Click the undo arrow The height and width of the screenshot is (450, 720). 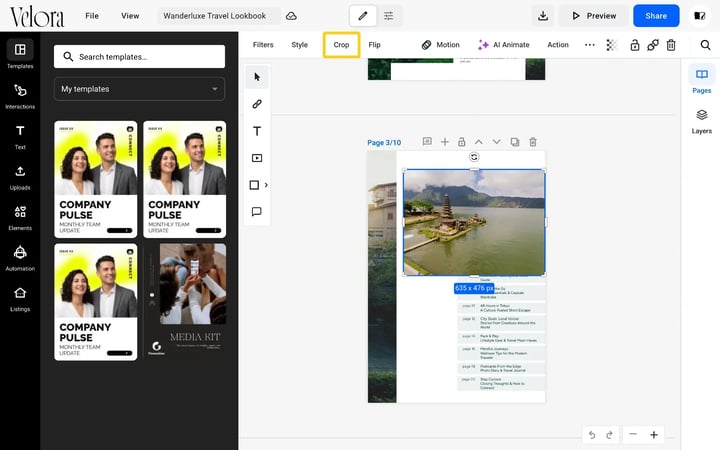click(x=592, y=434)
